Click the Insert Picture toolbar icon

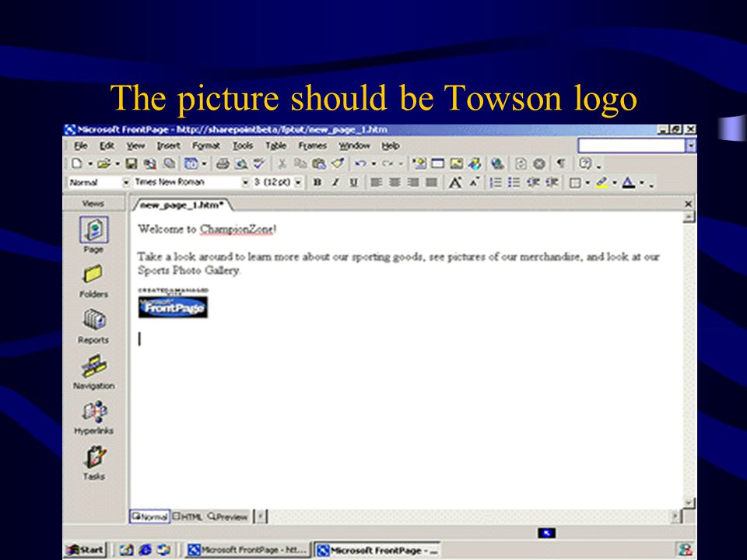(457, 164)
